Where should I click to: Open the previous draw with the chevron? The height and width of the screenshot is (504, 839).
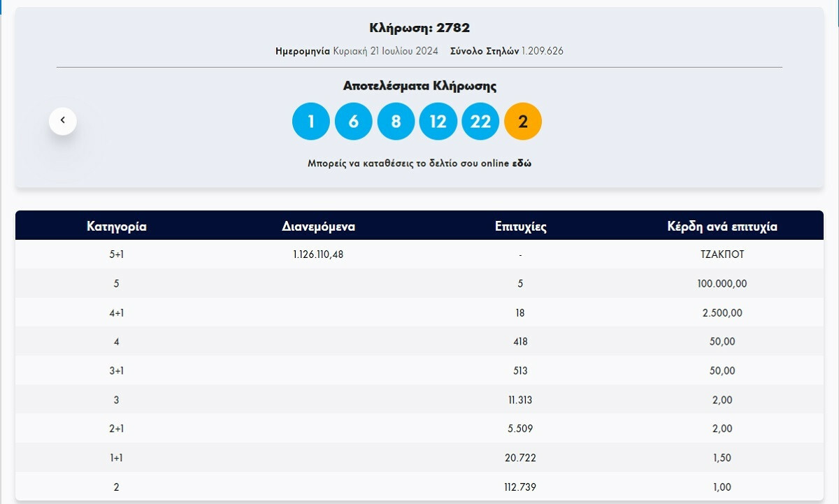[x=62, y=120]
